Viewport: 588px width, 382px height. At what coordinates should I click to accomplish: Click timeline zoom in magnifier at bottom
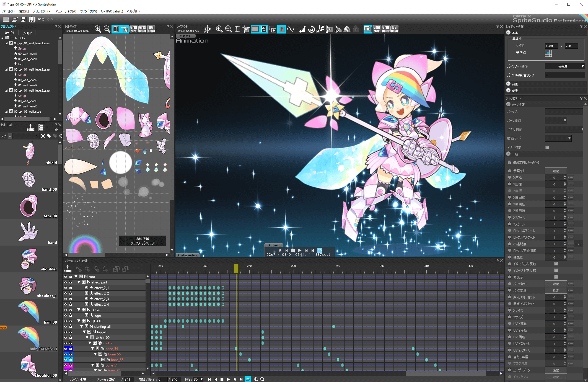[256, 379]
